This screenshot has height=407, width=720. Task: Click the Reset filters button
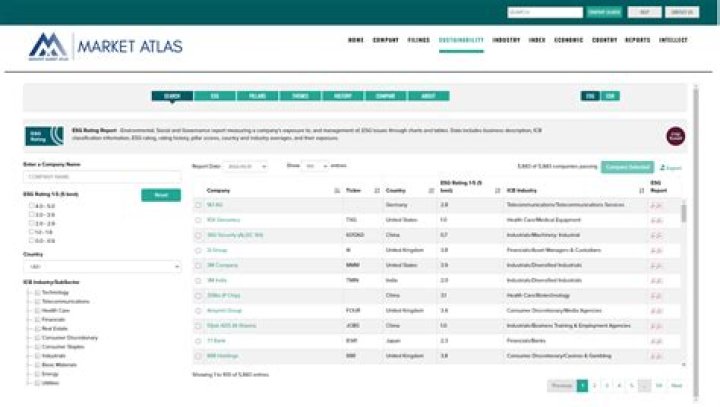161,195
